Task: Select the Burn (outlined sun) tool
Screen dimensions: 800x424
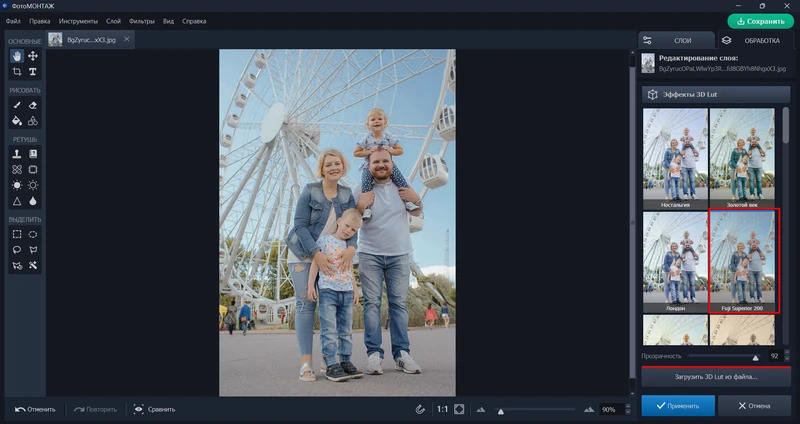Action: 33,185
